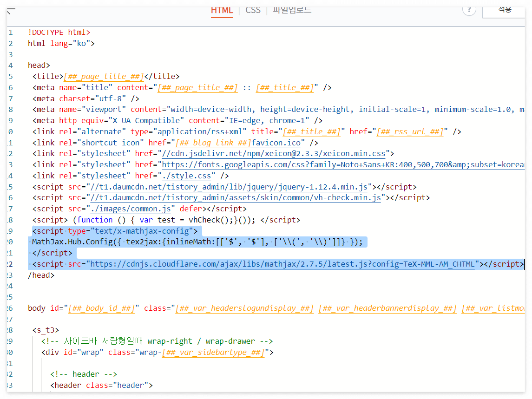Image resolution: width=532 pixels, height=399 pixels.
Task: Click the xeicon.min.css URL
Action: point(274,154)
